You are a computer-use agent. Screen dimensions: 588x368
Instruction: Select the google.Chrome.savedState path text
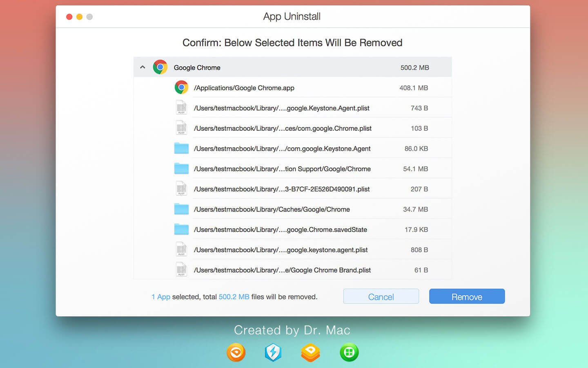click(x=281, y=230)
